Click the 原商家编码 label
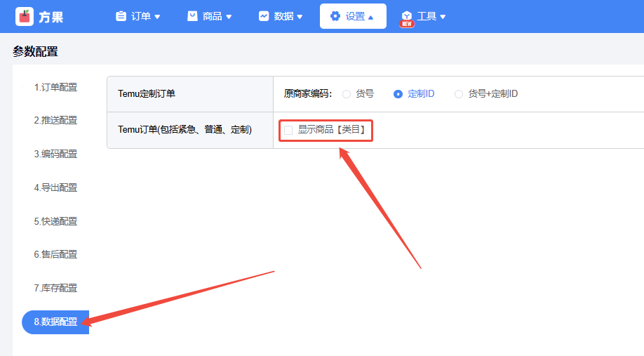The image size is (644, 356). 308,93
